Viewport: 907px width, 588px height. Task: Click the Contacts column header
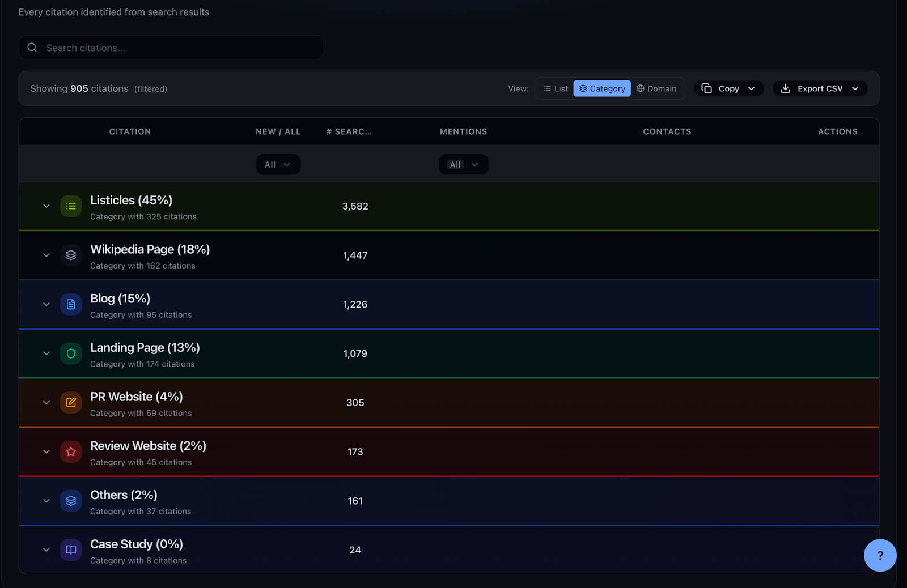pyautogui.click(x=667, y=131)
